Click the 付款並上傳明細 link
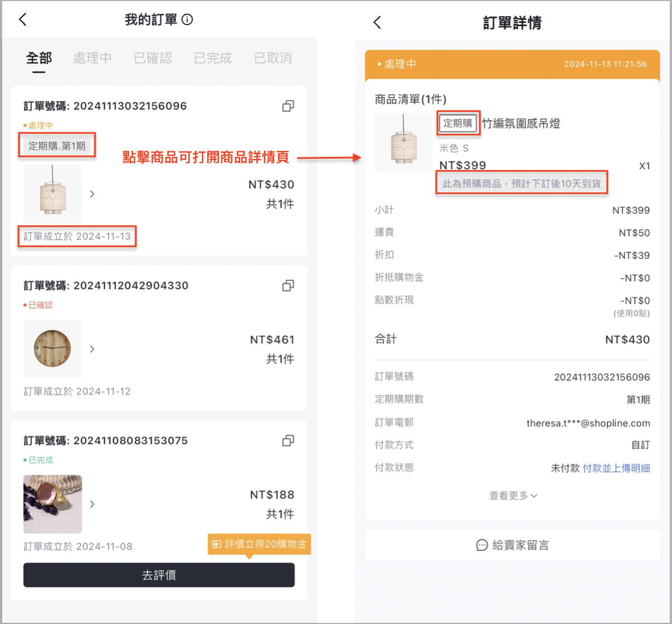Image resolution: width=672 pixels, height=624 pixels. 616,468
